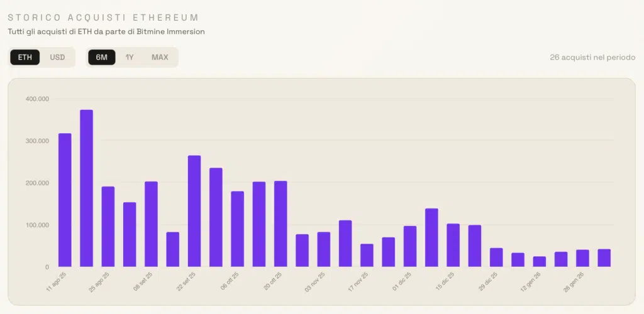Screen dimensions: 644x314
Task: Click the bar above 08 set 25
Action: tap(151, 224)
